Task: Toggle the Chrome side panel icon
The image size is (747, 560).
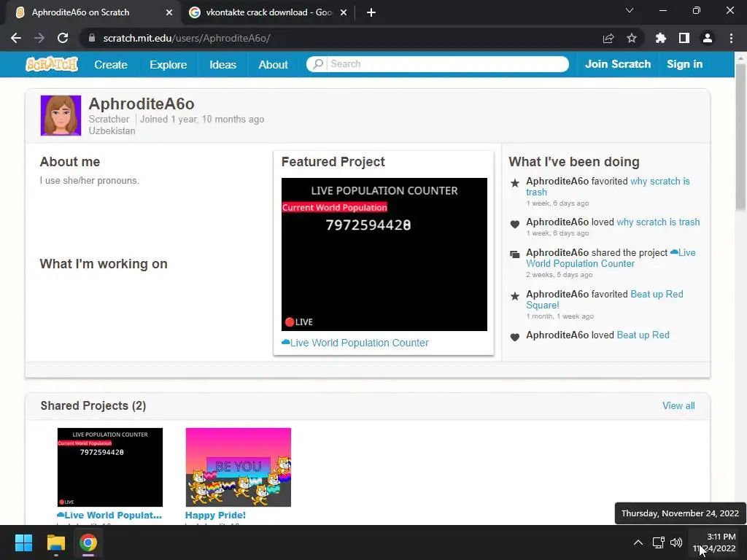Action: (684, 38)
